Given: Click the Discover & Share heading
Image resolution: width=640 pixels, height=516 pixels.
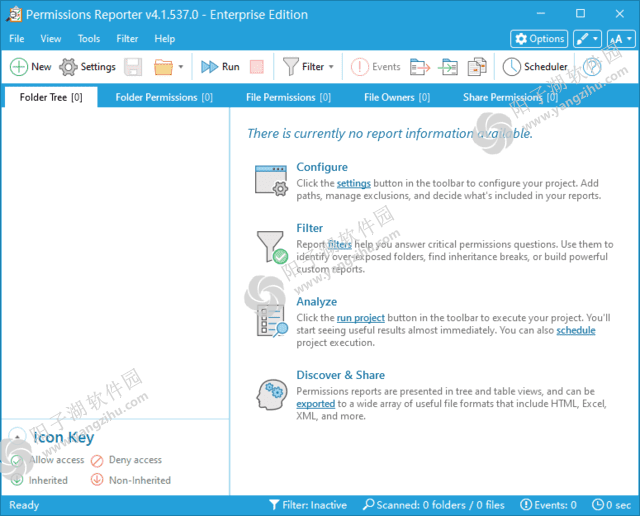Looking at the screenshot, I should (340, 375).
